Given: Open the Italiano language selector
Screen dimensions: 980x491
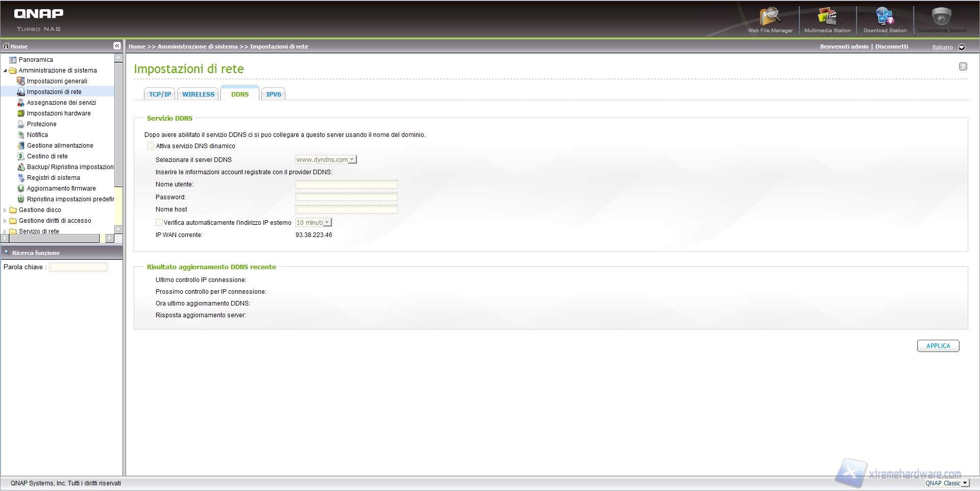Looking at the screenshot, I should 962,47.
